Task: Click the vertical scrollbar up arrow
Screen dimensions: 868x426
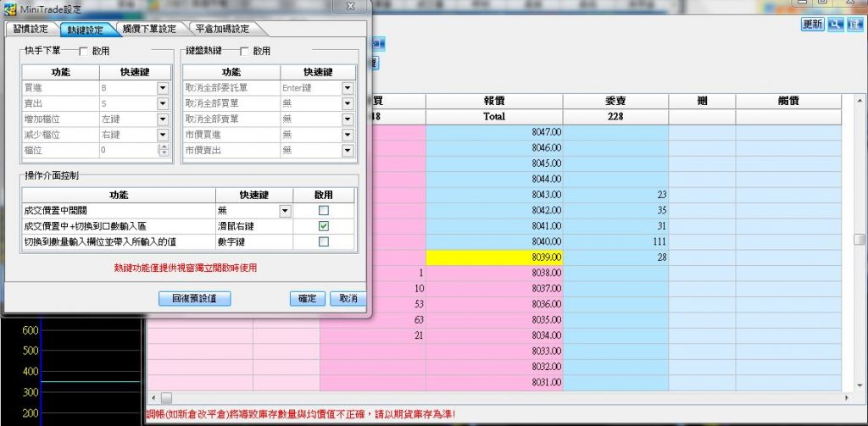Action: [x=860, y=101]
